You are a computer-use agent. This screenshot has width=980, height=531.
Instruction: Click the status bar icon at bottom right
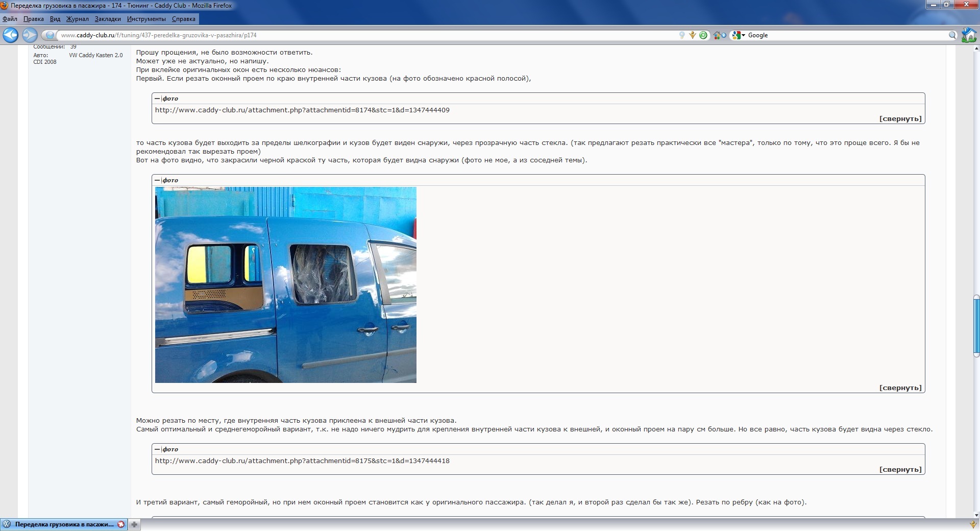[973, 524]
